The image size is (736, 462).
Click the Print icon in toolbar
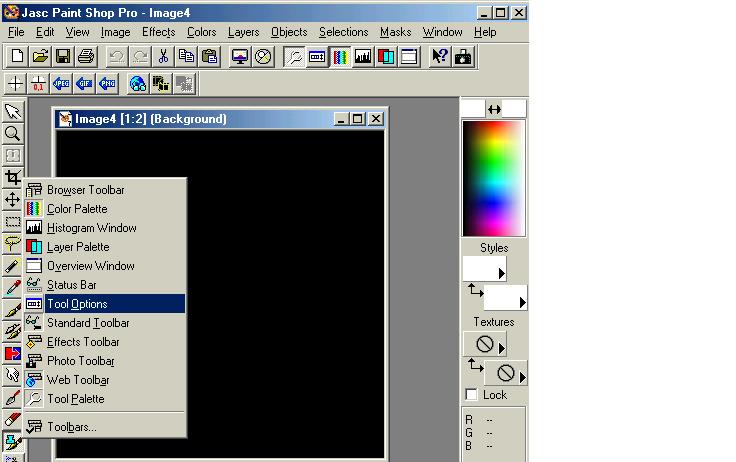coord(85,57)
